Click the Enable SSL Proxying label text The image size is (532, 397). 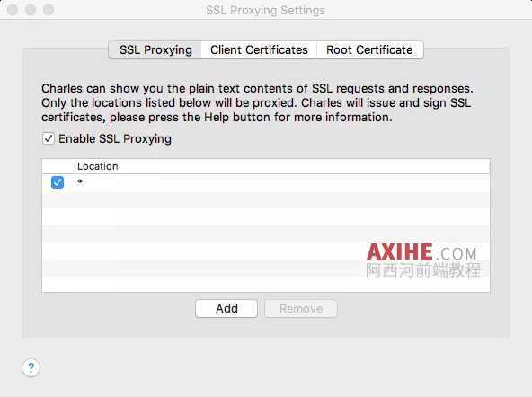[115, 138]
